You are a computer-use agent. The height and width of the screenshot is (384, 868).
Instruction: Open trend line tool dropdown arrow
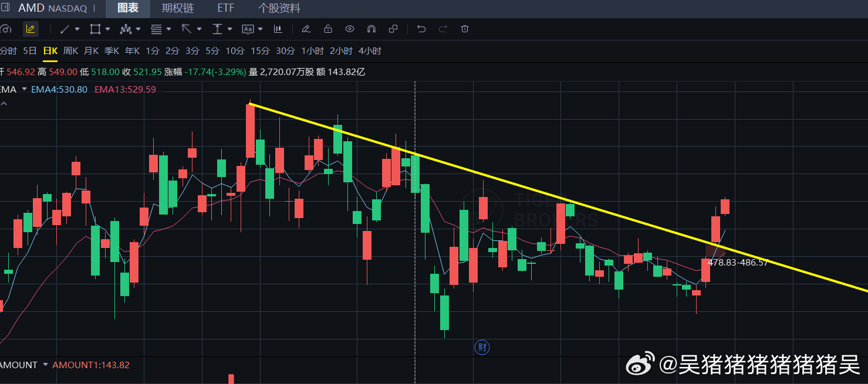pyautogui.click(x=77, y=29)
